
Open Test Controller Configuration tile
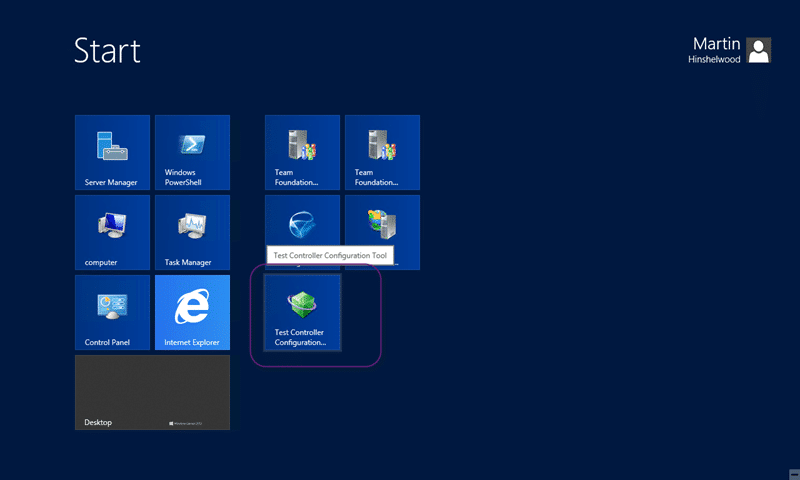[x=303, y=313]
